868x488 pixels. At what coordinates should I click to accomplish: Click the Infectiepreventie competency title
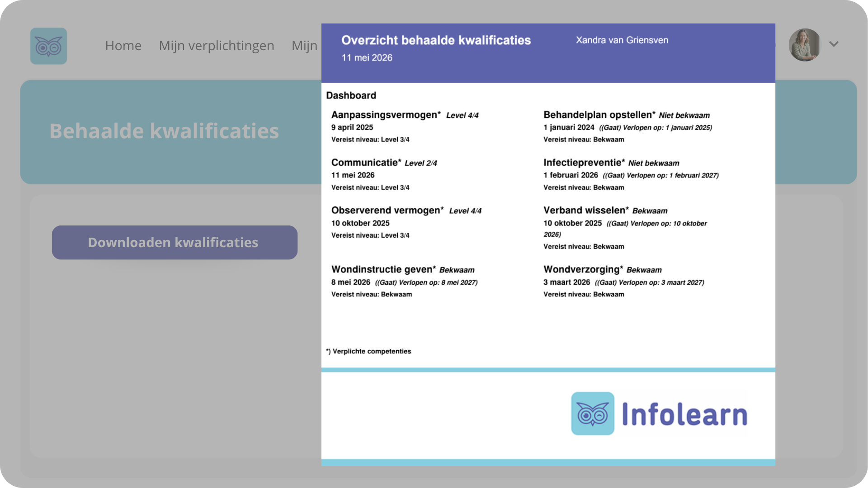click(584, 163)
